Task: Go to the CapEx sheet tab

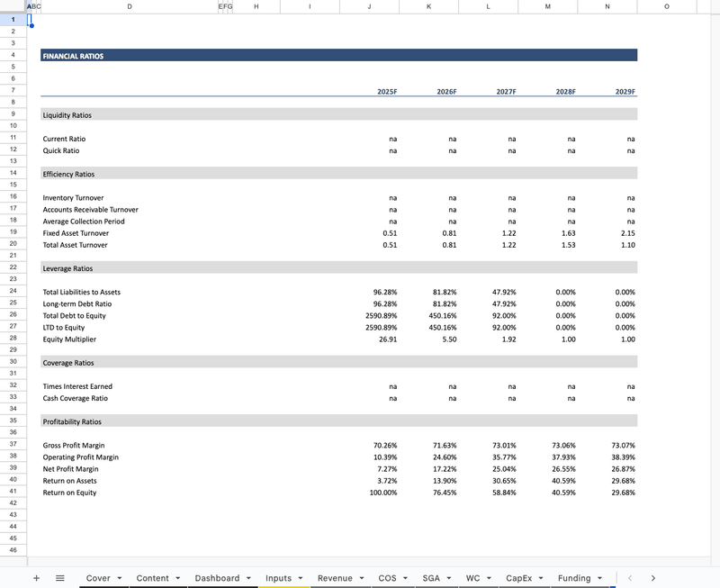Action: pos(519,578)
